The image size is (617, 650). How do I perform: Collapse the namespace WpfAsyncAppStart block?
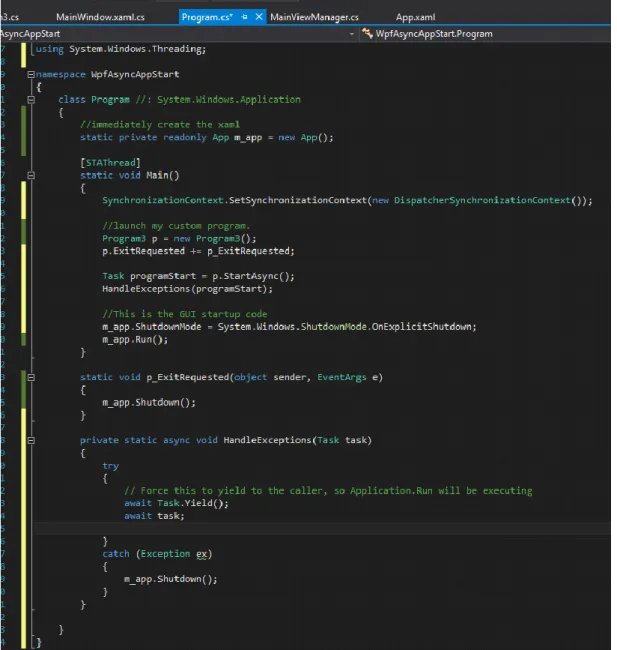[31, 75]
